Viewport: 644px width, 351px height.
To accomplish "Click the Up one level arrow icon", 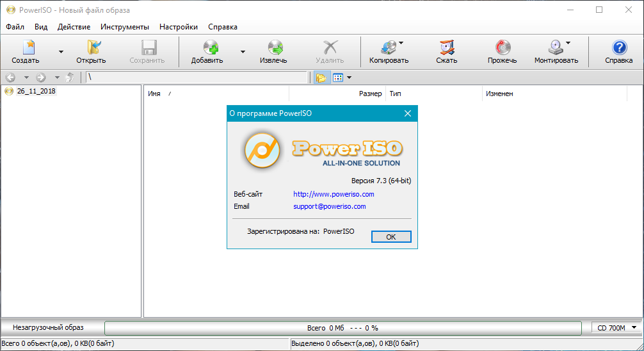I will pyautogui.click(x=70, y=78).
